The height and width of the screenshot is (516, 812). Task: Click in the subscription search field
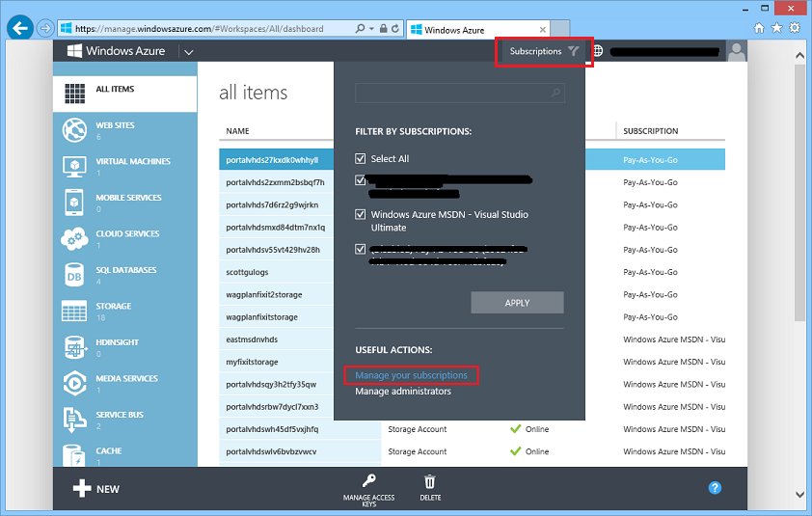459,93
